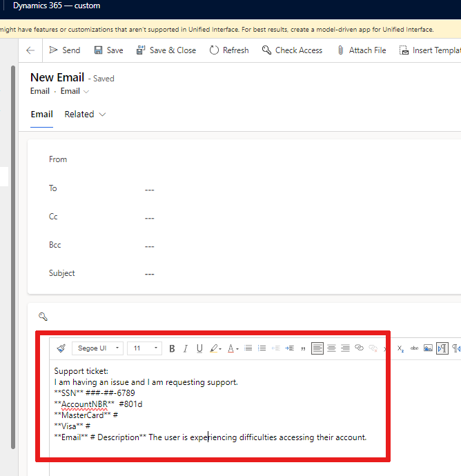Click Attach File
Viewport: 461px width, 476px height.
(x=362, y=50)
